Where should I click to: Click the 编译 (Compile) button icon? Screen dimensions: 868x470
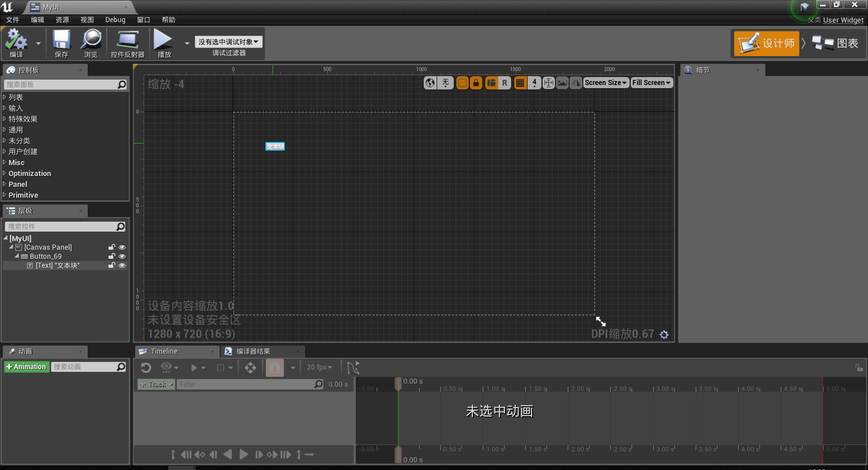16,40
